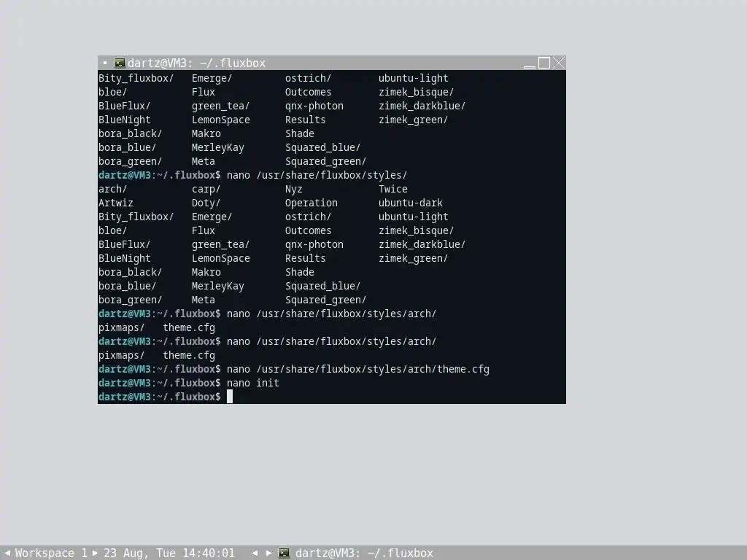Viewport: 747px width, 560px height.
Task: Click the previous-window arrow in bottom toolbar
Action: click(x=255, y=553)
